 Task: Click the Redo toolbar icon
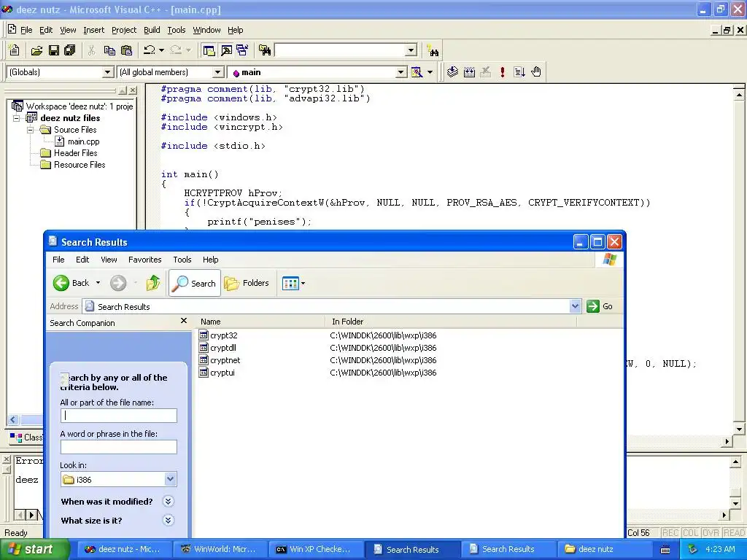click(x=176, y=50)
